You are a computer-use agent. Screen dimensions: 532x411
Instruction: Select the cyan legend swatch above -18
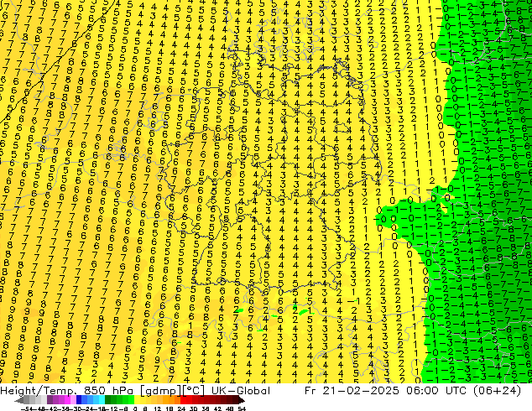pos(102,400)
